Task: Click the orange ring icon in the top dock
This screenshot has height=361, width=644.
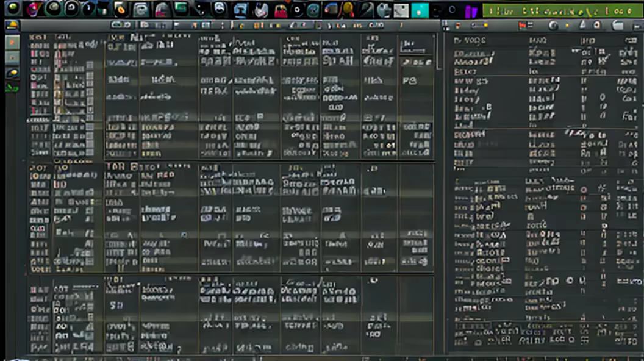Action: pyautogui.click(x=121, y=9)
